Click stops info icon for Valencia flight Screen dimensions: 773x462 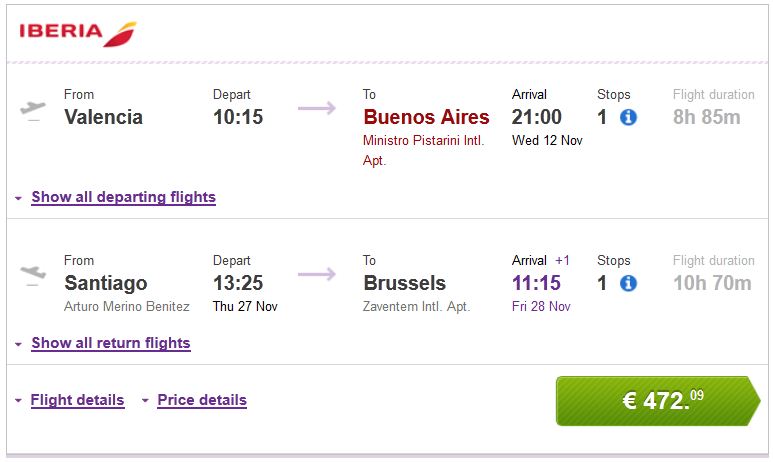tap(628, 118)
